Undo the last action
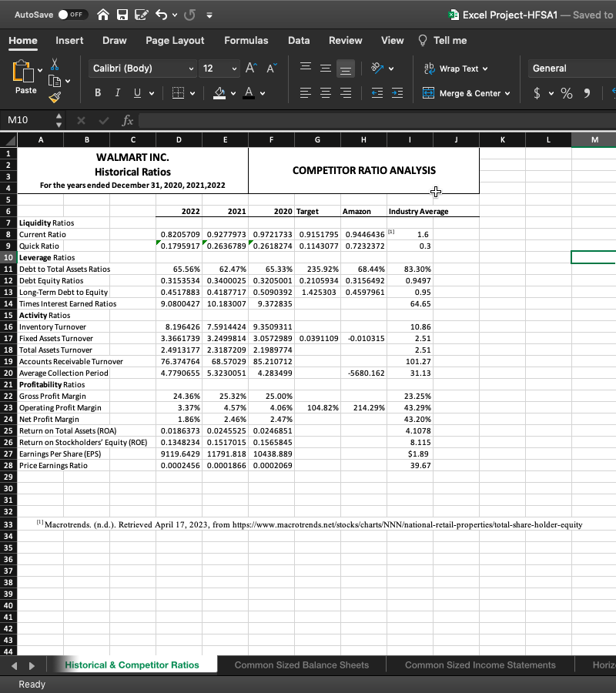Viewport: 616px width, 693px height. (x=161, y=15)
